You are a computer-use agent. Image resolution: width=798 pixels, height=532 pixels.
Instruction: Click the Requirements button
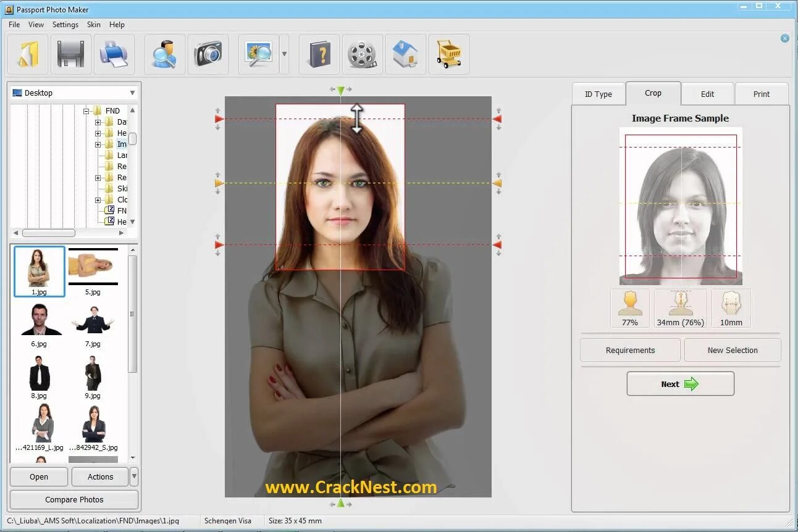pyautogui.click(x=630, y=350)
